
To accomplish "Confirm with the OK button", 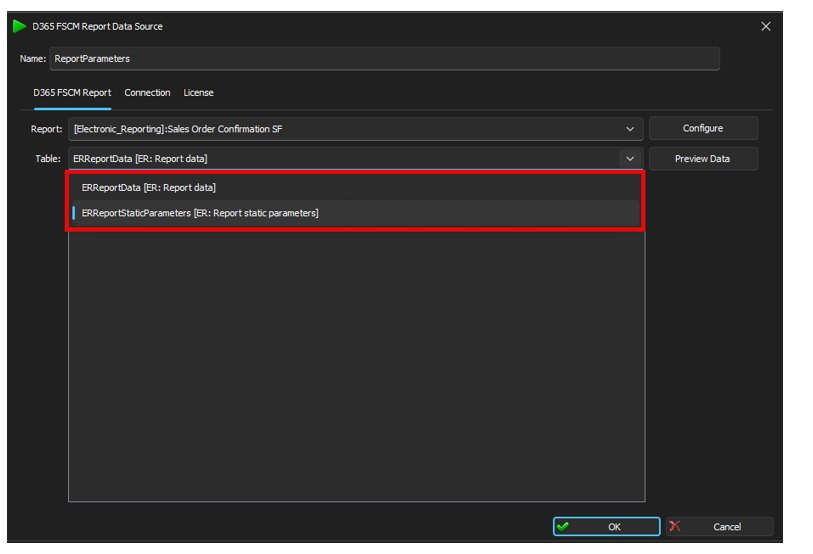I will [x=607, y=527].
